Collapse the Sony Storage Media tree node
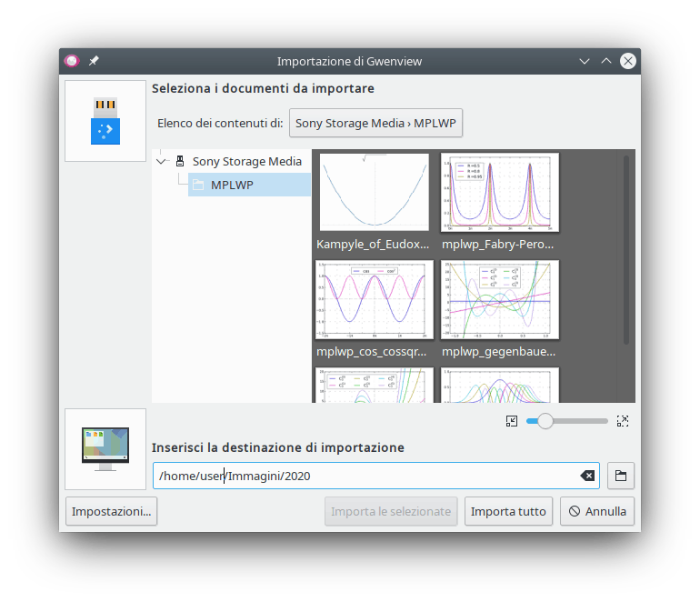 tap(162, 161)
